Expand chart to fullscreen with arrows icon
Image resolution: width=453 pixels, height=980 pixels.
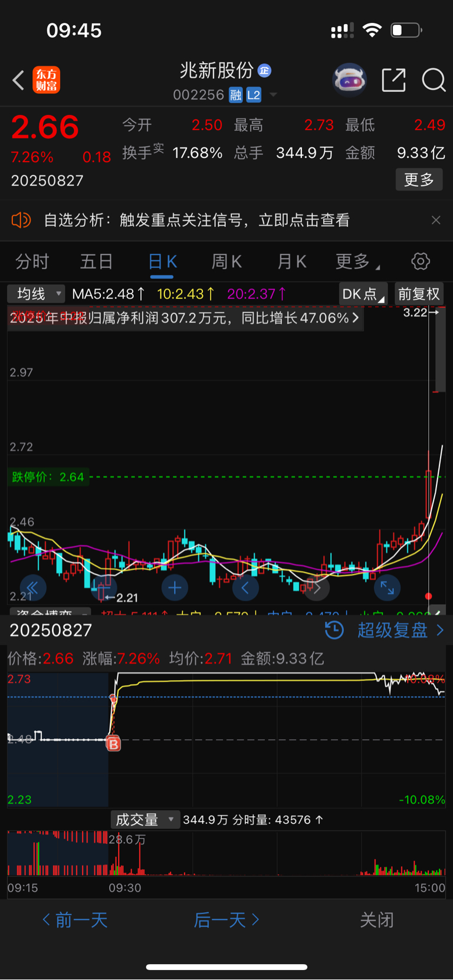[x=388, y=588]
